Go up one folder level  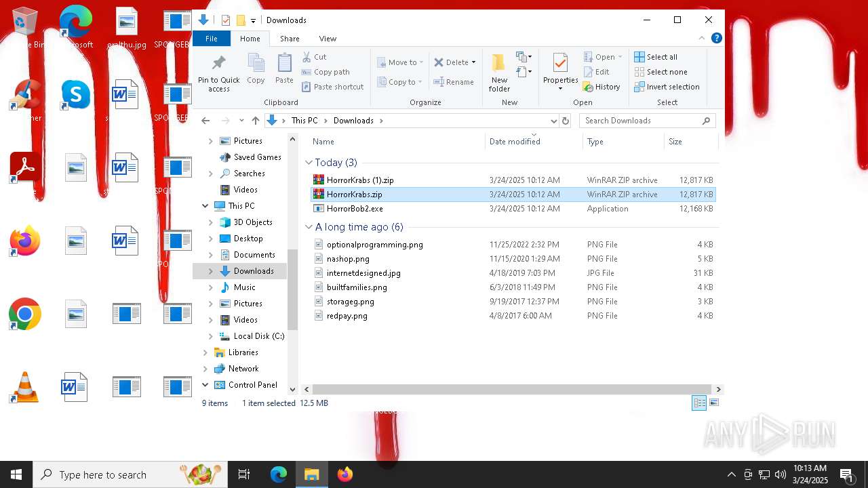coord(255,121)
